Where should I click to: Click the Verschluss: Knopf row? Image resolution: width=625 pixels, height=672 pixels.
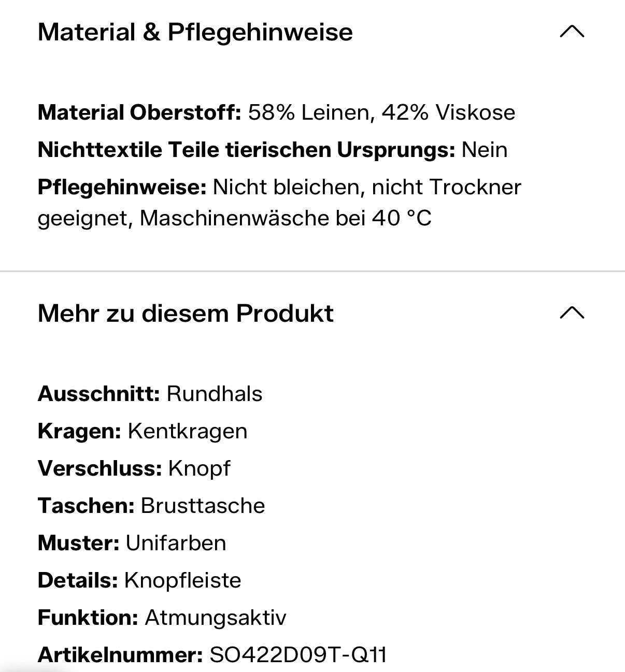(134, 468)
